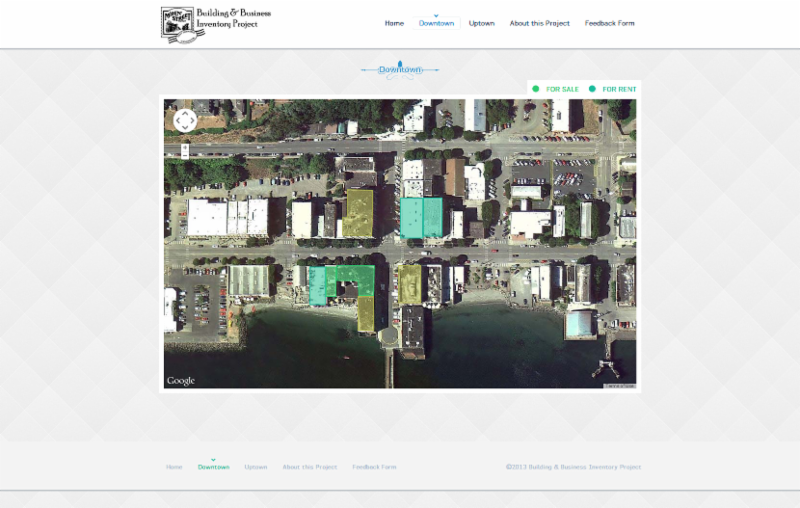Image resolution: width=800 pixels, height=508 pixels.
Task: Go to Uptown in the top navigation
Action: click(481, 23)
